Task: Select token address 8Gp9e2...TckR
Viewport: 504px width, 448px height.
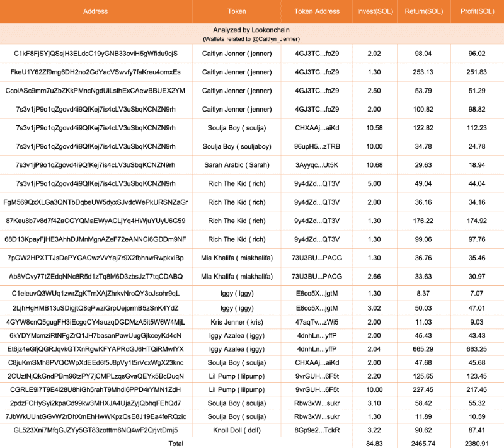Action: tap(317, 430)
